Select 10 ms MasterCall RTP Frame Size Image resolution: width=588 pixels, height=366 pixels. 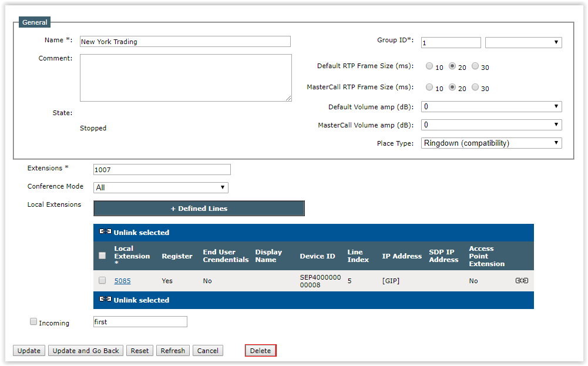click(x=429, y=87)
